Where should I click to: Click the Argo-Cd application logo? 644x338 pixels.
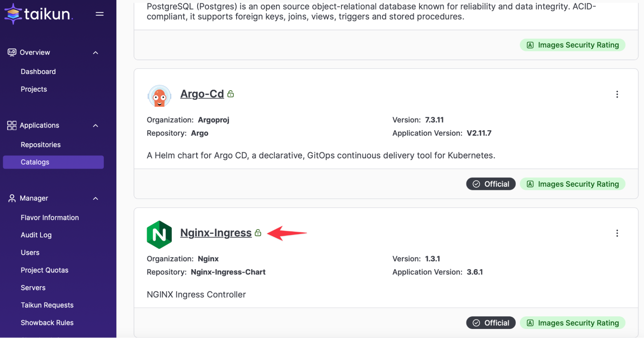(x=159, y=96)
